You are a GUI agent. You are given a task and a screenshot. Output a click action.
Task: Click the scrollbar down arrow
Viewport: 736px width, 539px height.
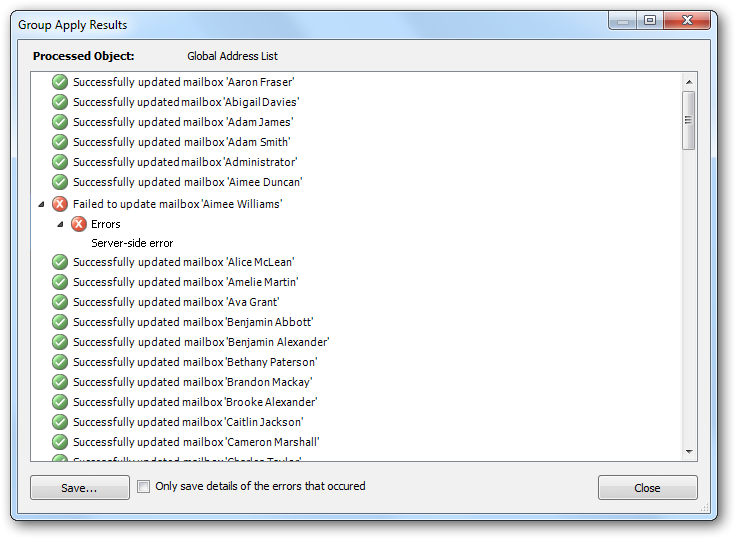(x=689, y=452)
